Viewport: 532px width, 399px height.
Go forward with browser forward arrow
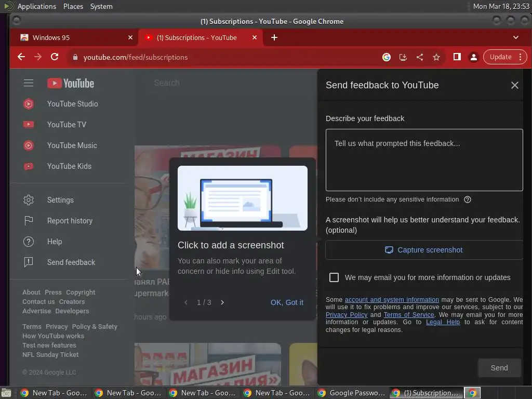(x=38, y=57)
